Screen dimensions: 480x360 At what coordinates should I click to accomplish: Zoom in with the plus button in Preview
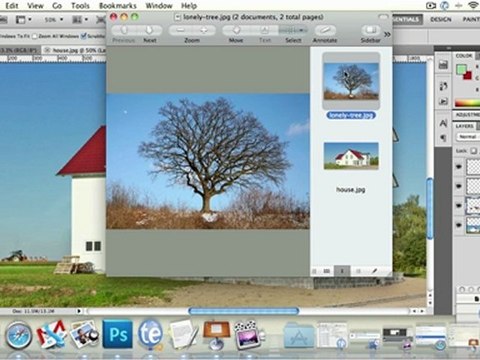click(x=204, y=30)
